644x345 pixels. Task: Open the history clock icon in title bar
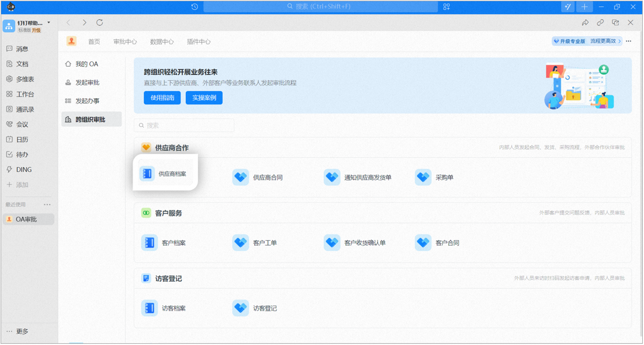195,6
